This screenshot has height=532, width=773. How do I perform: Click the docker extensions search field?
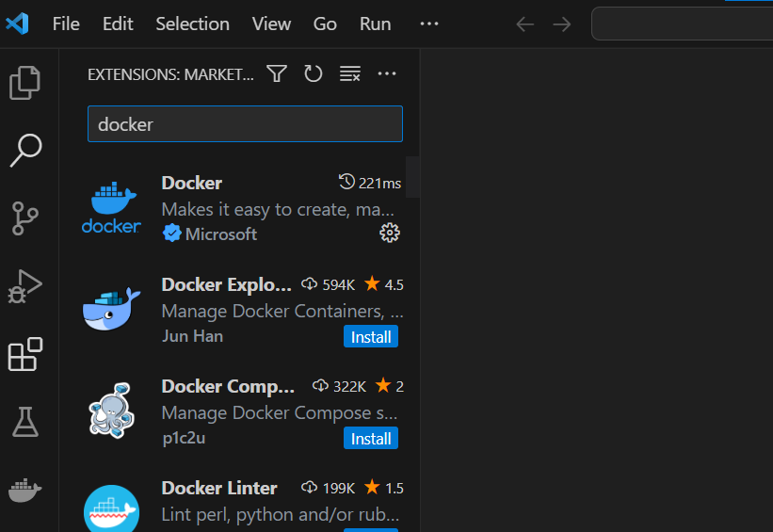pyautogui.click(x=245, y=123)
